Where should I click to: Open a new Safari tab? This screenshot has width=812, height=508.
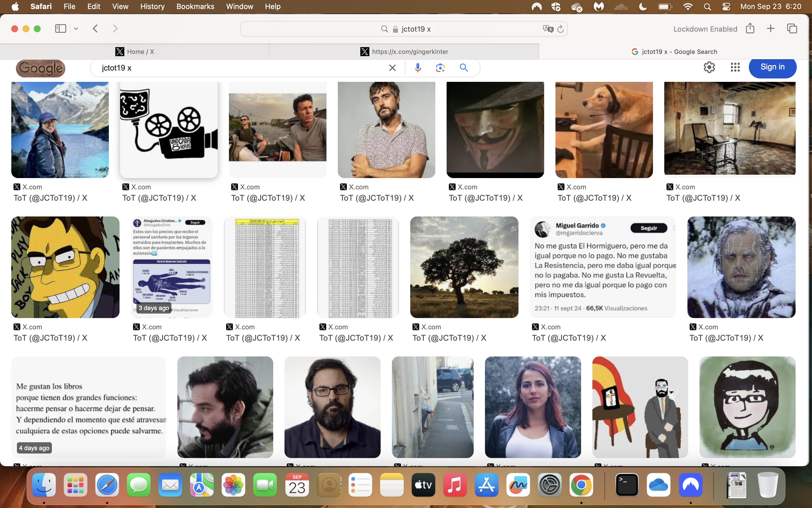pos(771,29)
